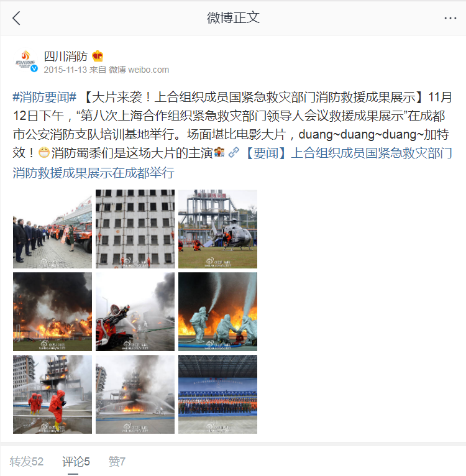View the group photo under the blue banner

217,395
